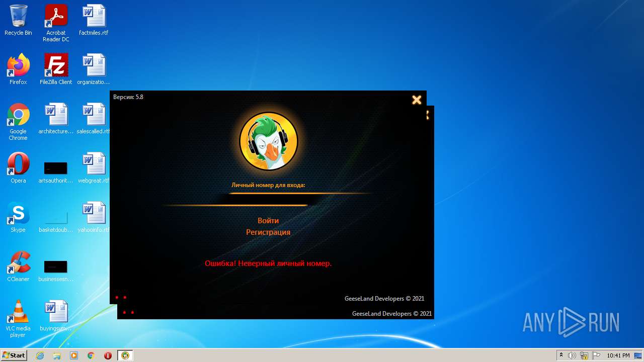Open Internet Explorer in the taskbar

[x=40, y=355]
